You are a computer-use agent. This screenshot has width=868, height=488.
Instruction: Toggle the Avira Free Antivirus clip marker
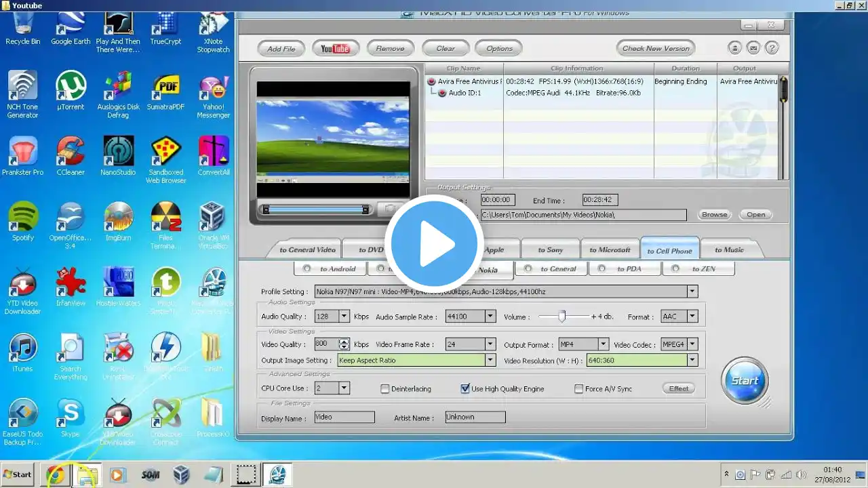431,81
